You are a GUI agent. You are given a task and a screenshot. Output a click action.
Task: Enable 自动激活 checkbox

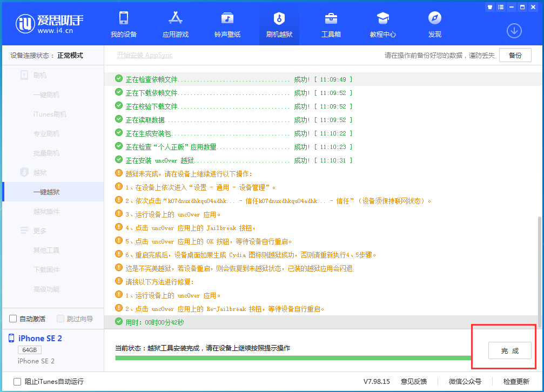(14, 319)
